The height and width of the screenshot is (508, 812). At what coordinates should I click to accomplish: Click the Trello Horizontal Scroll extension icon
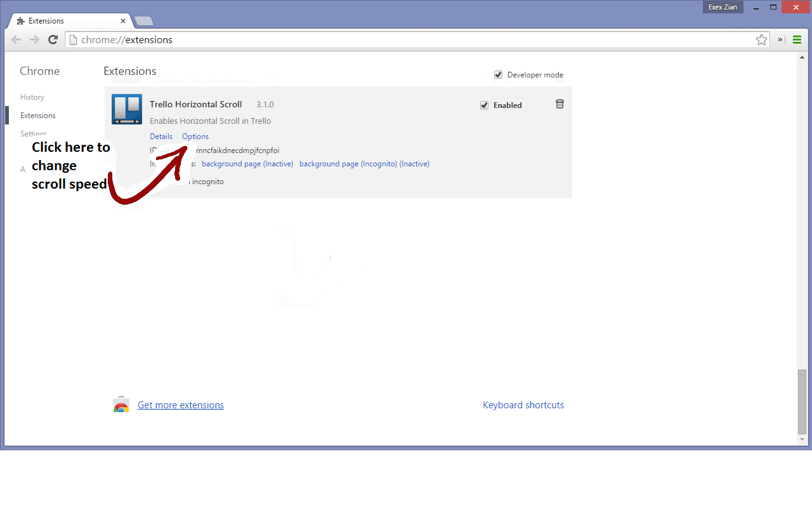(x=127, y=109)
